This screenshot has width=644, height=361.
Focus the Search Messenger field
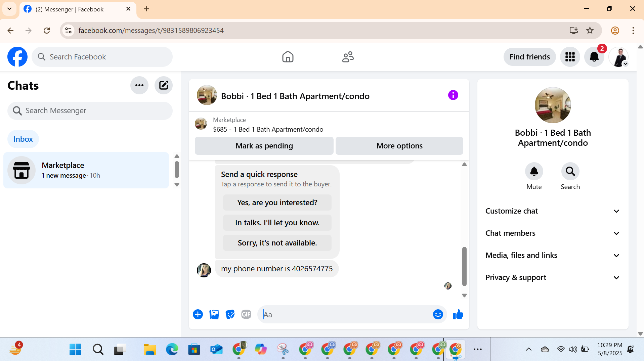tap(90, 111)
